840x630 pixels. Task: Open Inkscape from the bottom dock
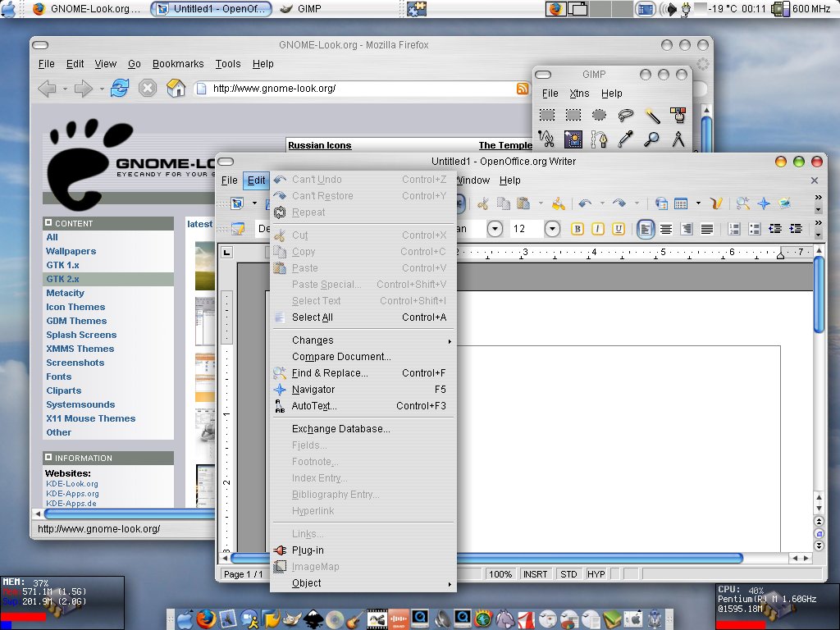coord(314,620)
